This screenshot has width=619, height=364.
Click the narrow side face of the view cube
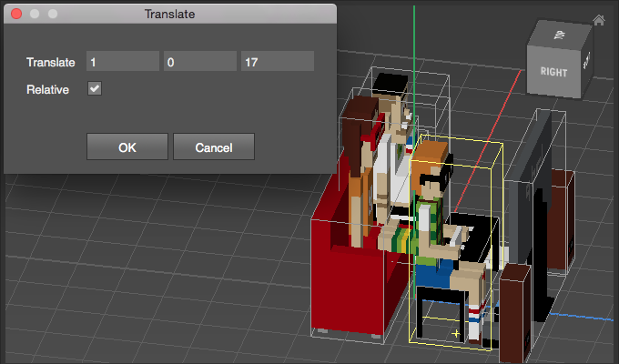click(589, 64)
